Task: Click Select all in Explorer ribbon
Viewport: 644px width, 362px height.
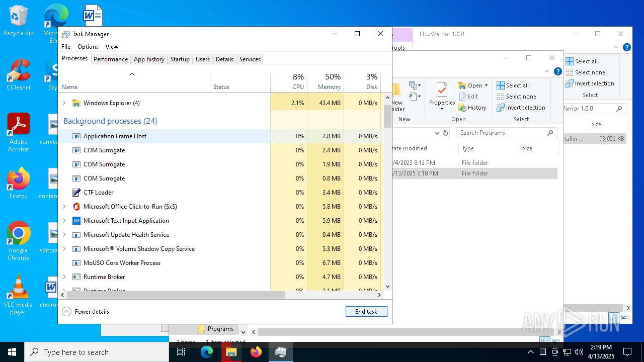Action: point(513,85)
